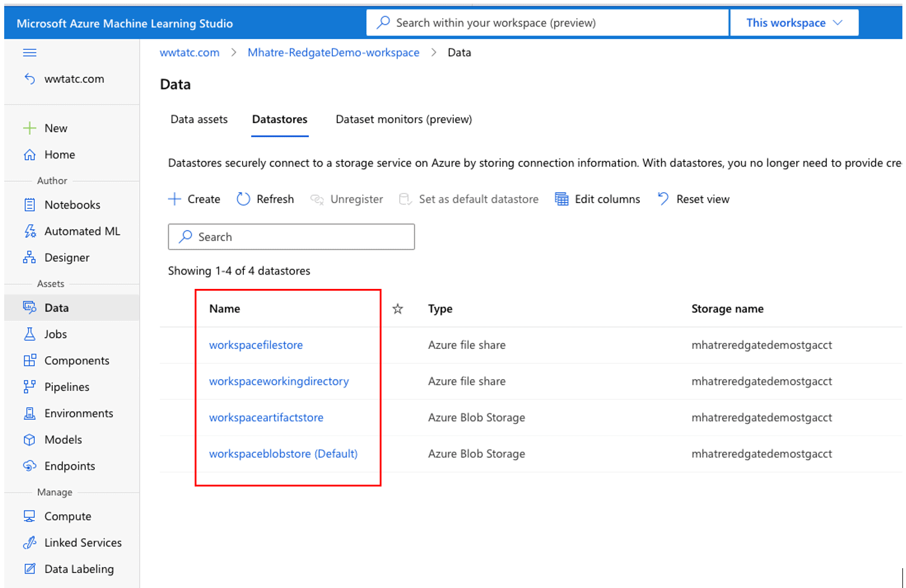Image resolution: width=906 pixels, height=588 pixels.
Task: Open the workspaceworkingdirectory datastore link
Action: (x=279, y=381)
